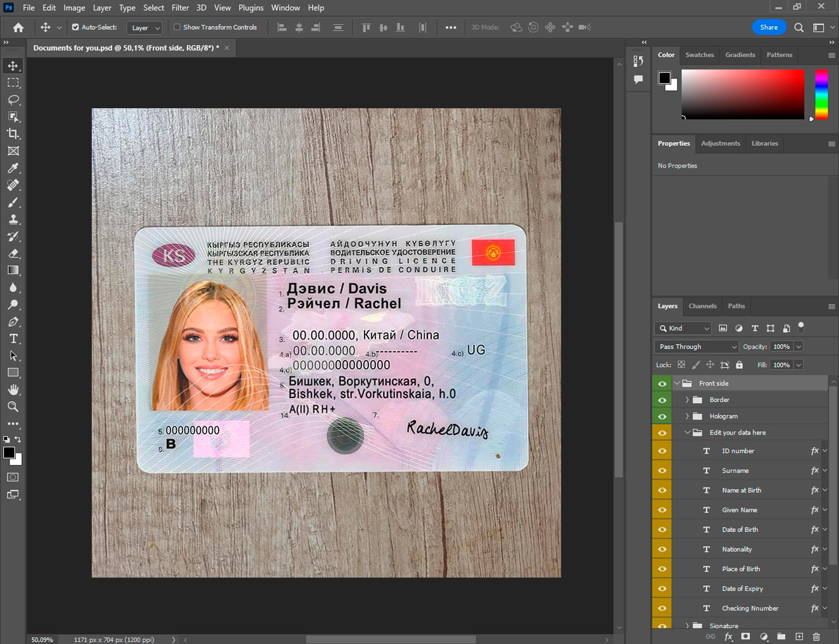Open the layer Opacity dropdown arrow
This screenshot has height=644, width=839.
pos(799,347)
